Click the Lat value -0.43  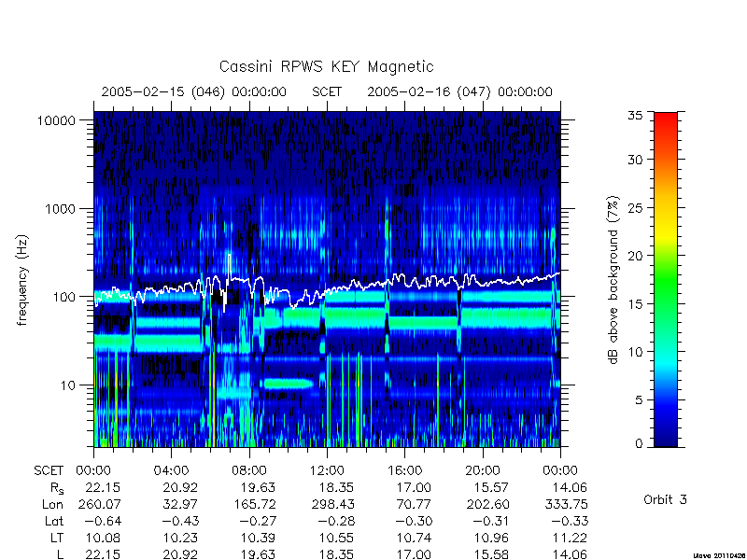180,522
